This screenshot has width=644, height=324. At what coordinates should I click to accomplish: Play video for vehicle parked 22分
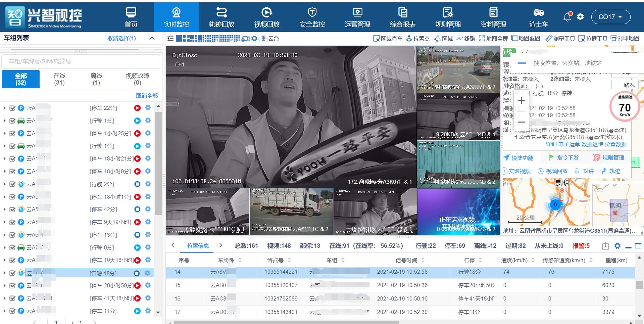[x=137, y=108]
